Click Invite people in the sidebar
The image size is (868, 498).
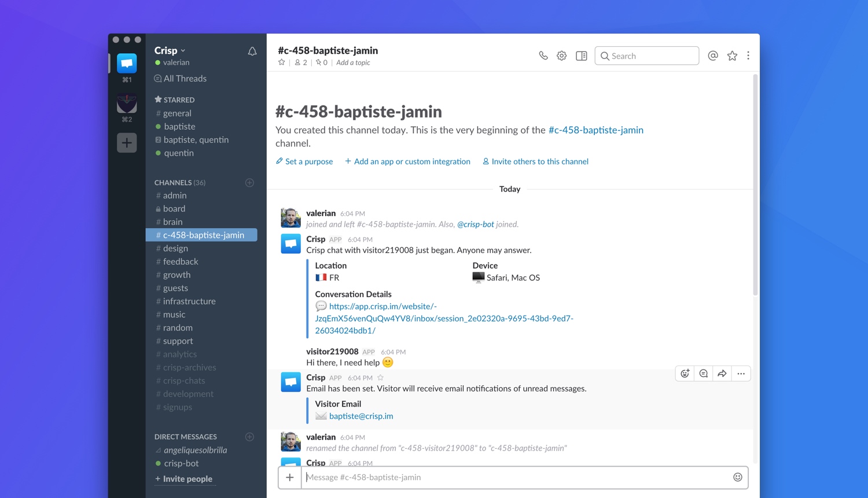183,479
